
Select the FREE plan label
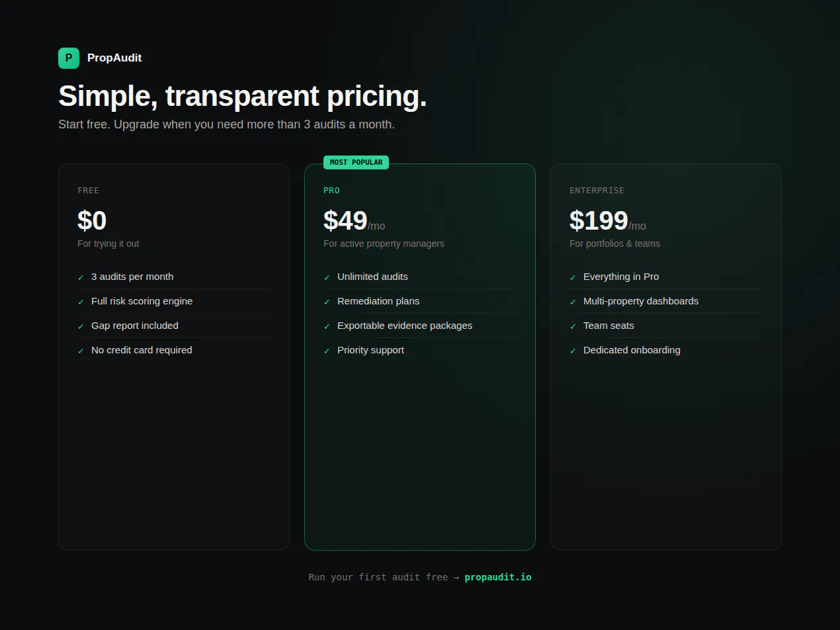point(88,191)
